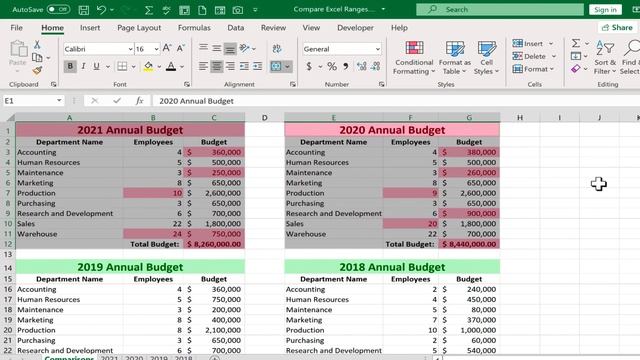Open the Sort & Filter menu

tap(605, 58)
